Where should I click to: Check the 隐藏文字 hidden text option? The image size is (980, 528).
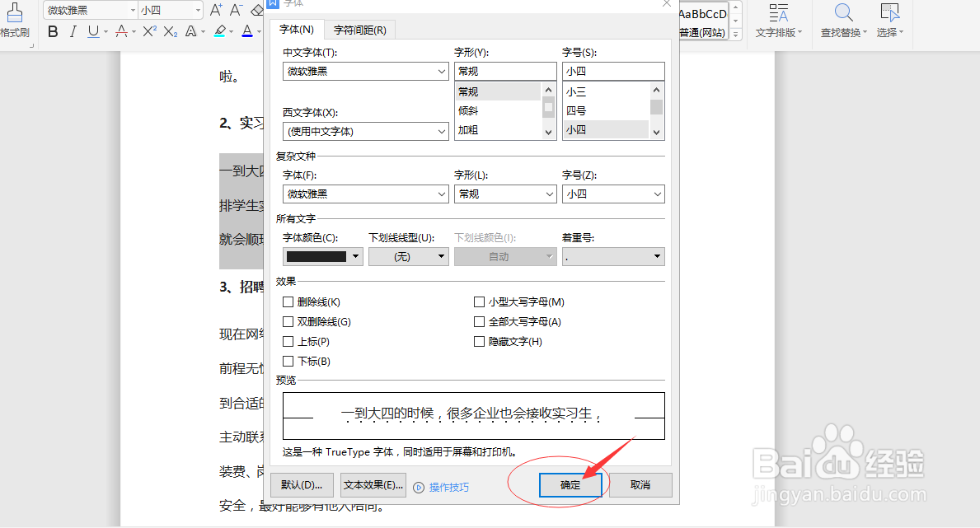click(480, 341)
